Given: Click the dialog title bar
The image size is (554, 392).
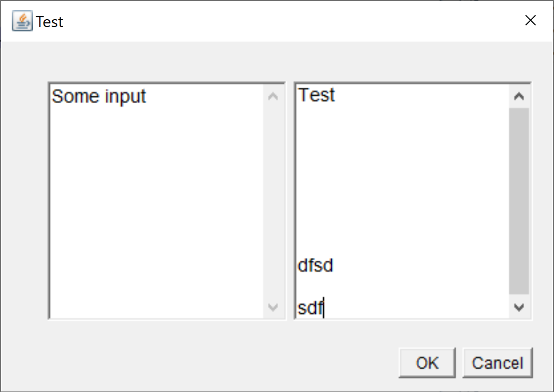Looking at the screenshot, I should [x=266, y=21].
